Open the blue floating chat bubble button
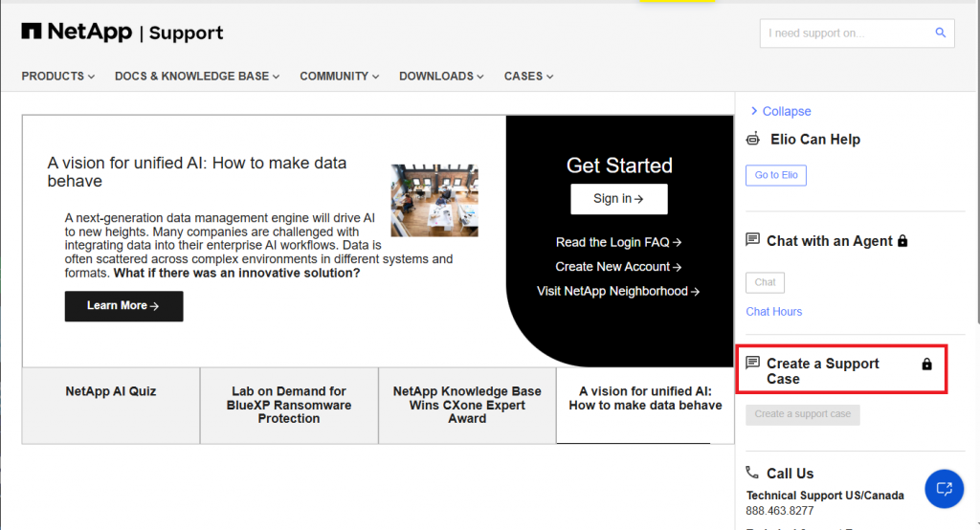Viewport: 980px width, 530px height. [945, 489]
